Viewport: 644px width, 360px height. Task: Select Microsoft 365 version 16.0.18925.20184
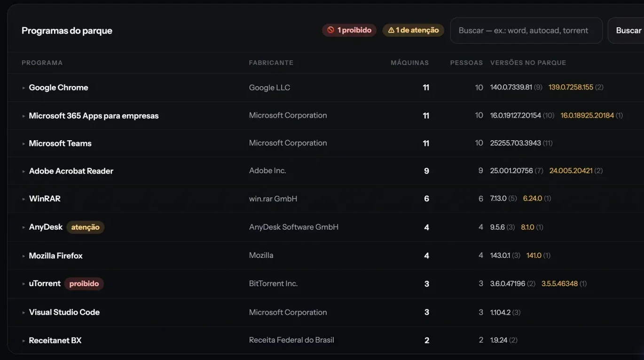pyautogui.click(x=587, y=115)
